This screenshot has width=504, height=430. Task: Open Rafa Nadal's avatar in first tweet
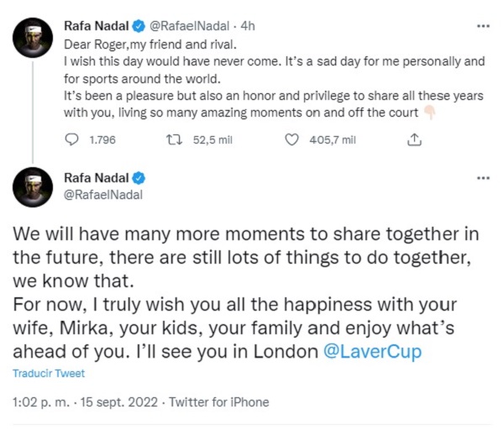tap(33, 36)
